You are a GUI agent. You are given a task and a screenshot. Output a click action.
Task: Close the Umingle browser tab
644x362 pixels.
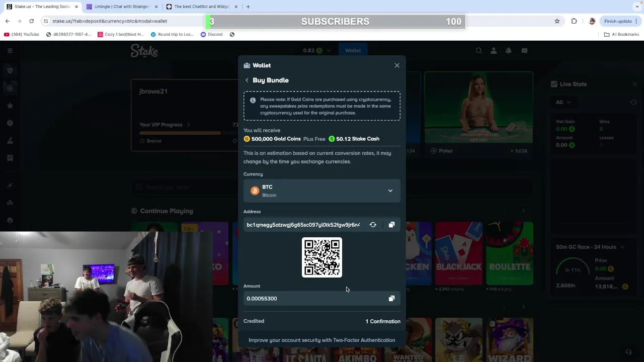(x=156, y=7)
